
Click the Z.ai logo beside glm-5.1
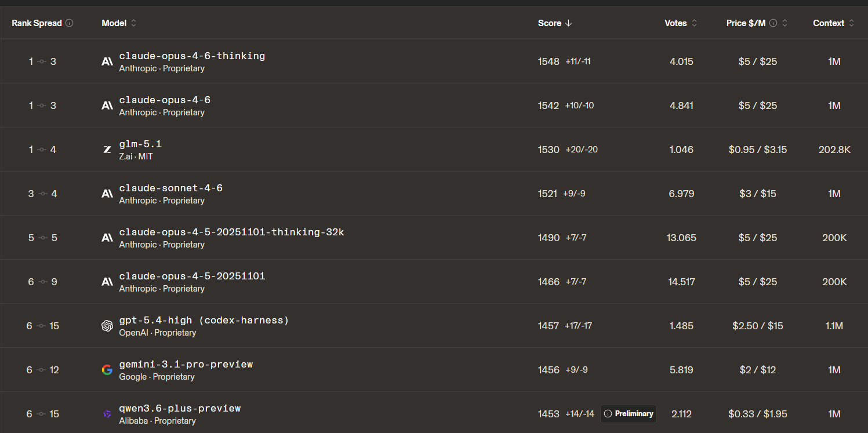pyautogui.click(x=107, y=150)
